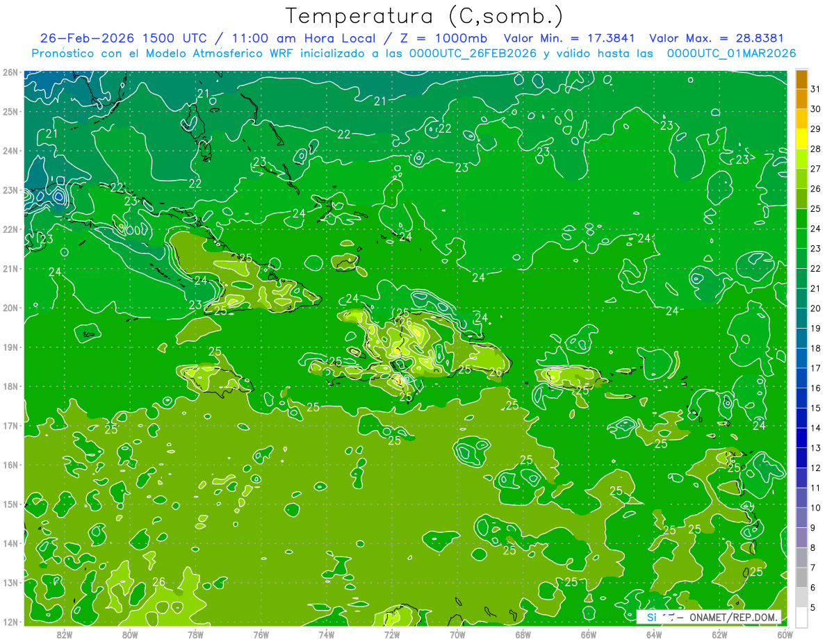The image size is (834, 644).
Task: Click the "62W" longitude axis label
Action: pos(719,634)
